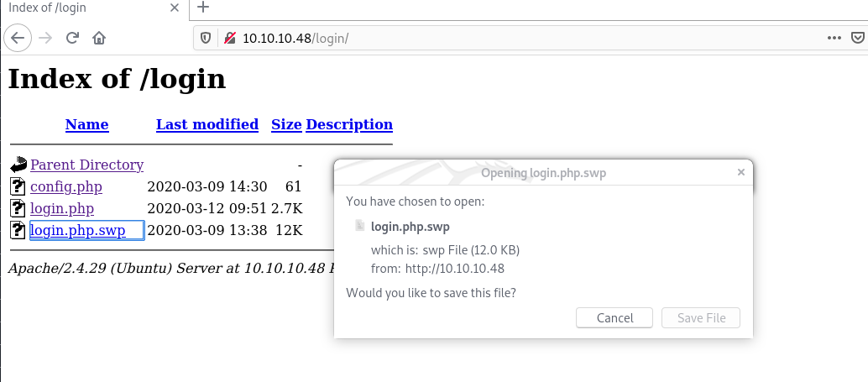Sort listing by Size column
This screenshot has width=868, height=382.
(286, 124)
